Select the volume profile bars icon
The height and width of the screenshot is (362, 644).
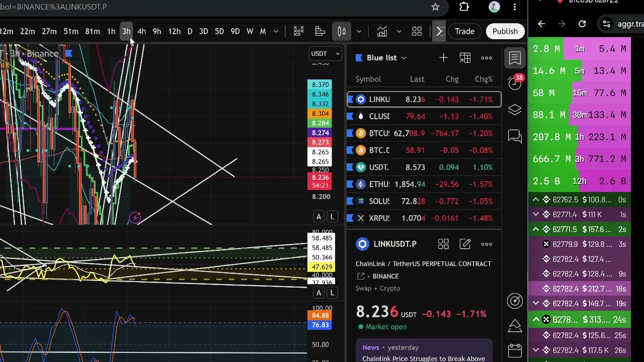320,32
